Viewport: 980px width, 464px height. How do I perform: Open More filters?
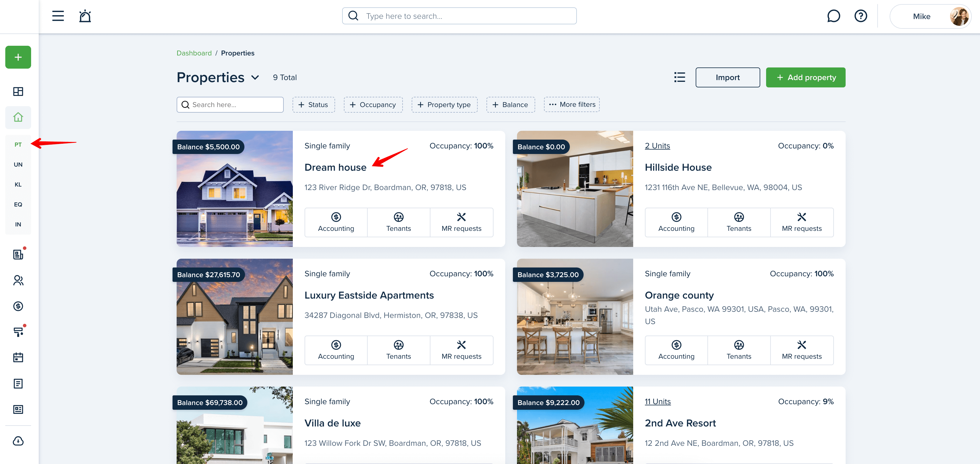(x=571, y=105)
